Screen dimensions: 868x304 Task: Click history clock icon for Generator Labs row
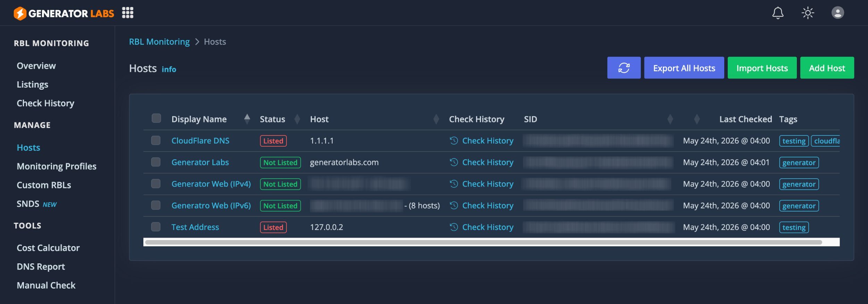click(x=454, y=162)
